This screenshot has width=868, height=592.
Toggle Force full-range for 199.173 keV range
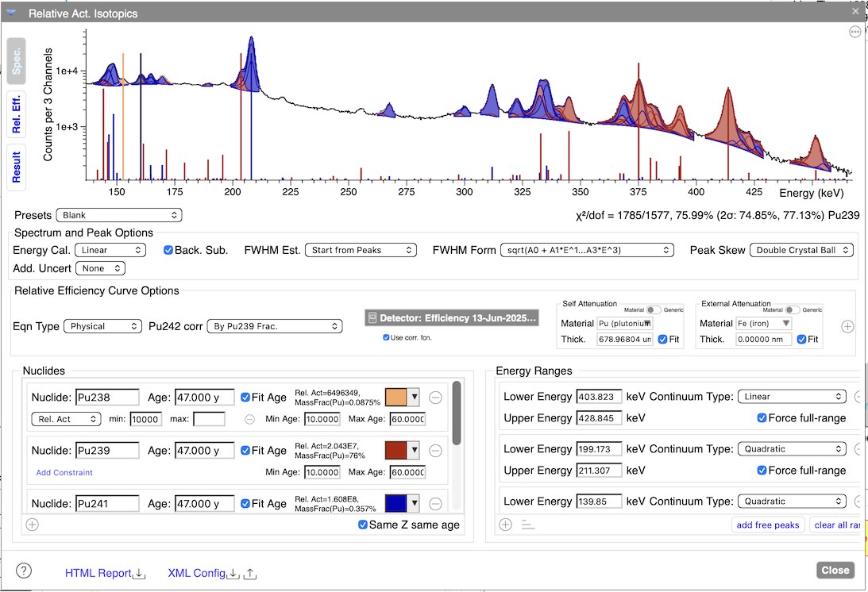[762, 471]
